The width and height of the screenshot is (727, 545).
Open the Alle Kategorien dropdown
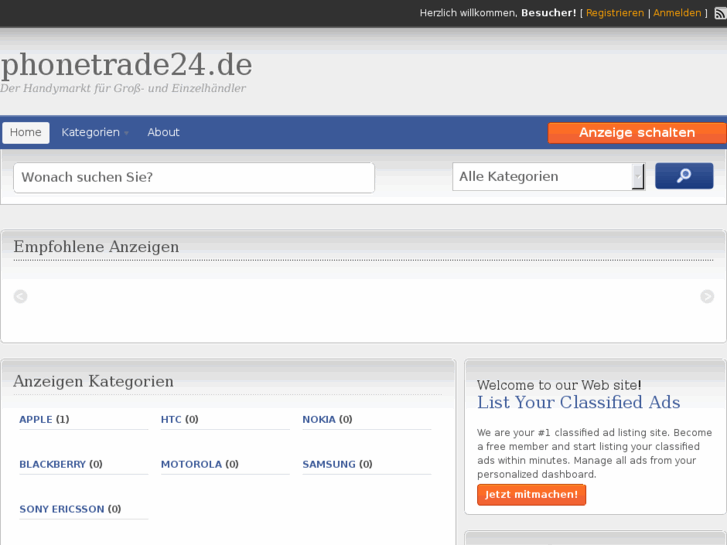point(548,176)
